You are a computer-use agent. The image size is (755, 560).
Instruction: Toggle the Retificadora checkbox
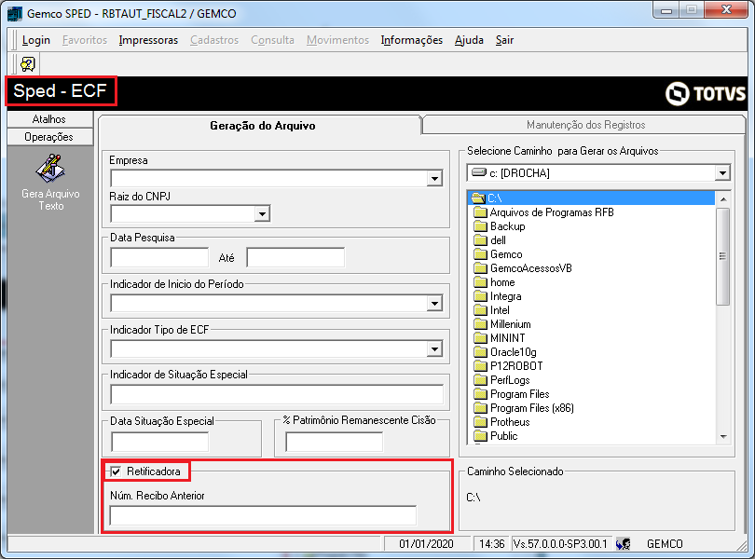coord(116,471)
